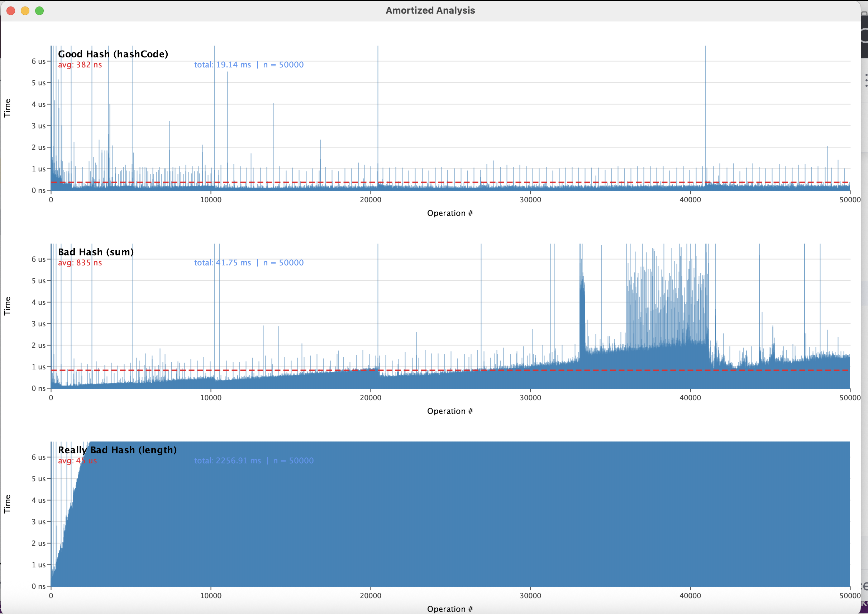Click the Really Bad Hash (length) title
The image size is (868, 614).
pyautogui.click(x=117, y=450)
